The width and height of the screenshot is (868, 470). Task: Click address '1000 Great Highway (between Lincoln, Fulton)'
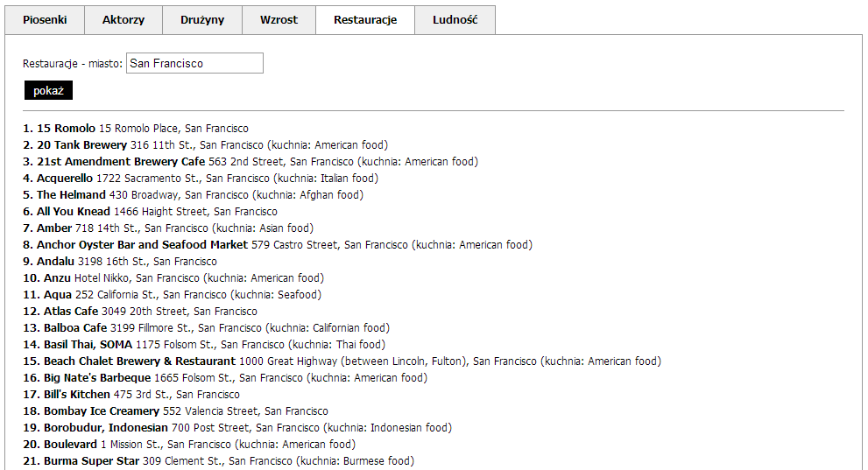pos(353,361)
